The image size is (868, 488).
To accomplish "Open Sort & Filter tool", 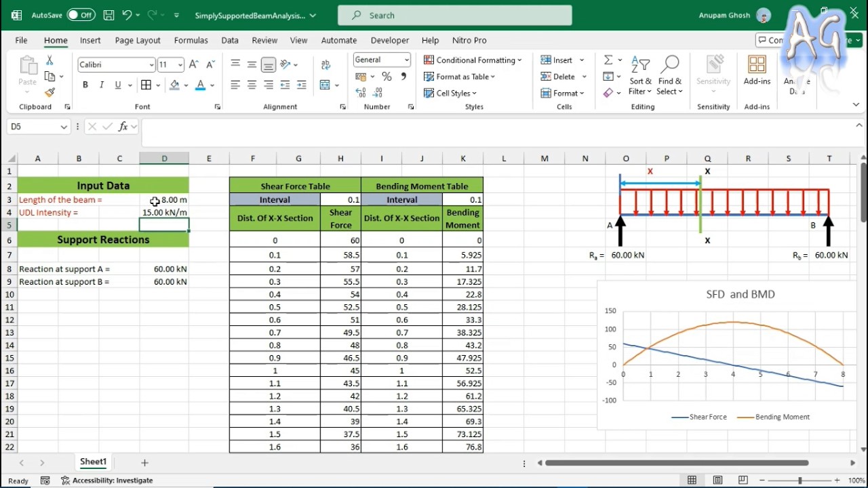I will pos(640,76).
